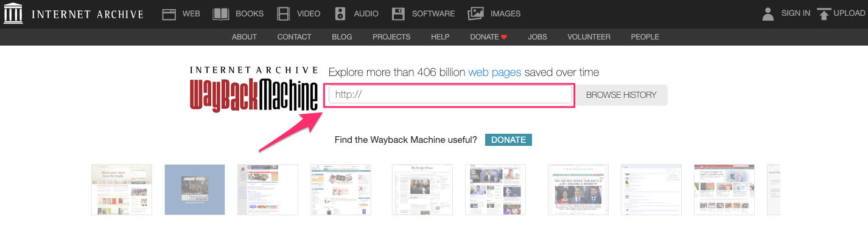Open the Software floppy disk icon
This screenshot has height=231, width=868.
[x=398, y=13]
